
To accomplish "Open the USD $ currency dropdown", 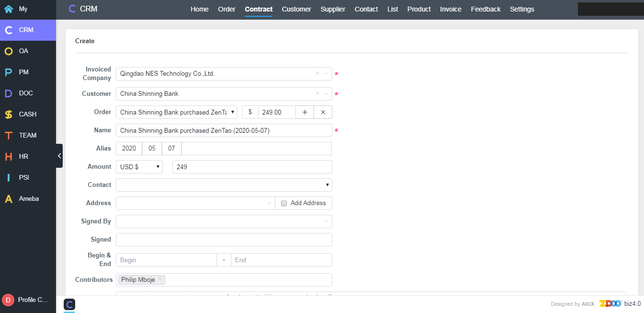I will tap(139, 167).
